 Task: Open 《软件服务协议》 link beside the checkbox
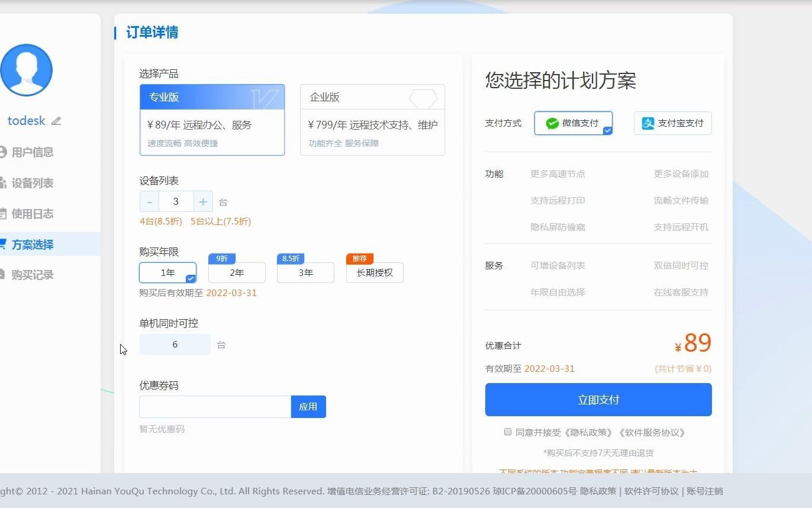click(653, 433)
